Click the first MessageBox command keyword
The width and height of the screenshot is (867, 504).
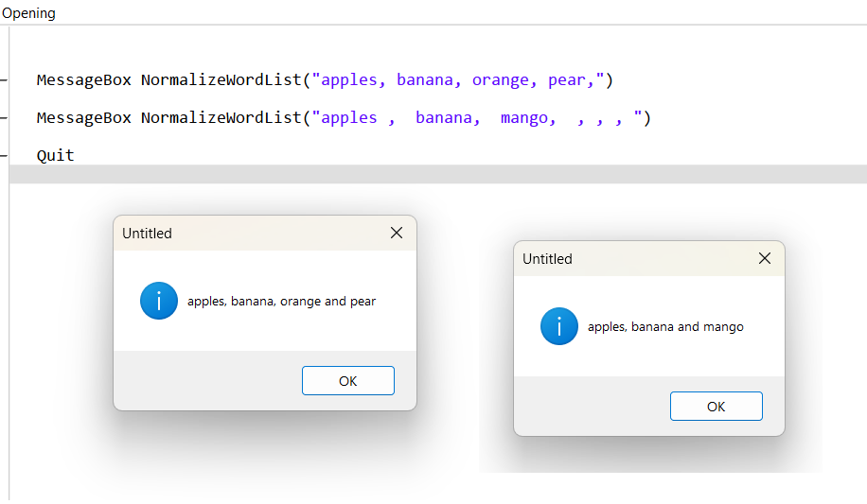point(83,80)
